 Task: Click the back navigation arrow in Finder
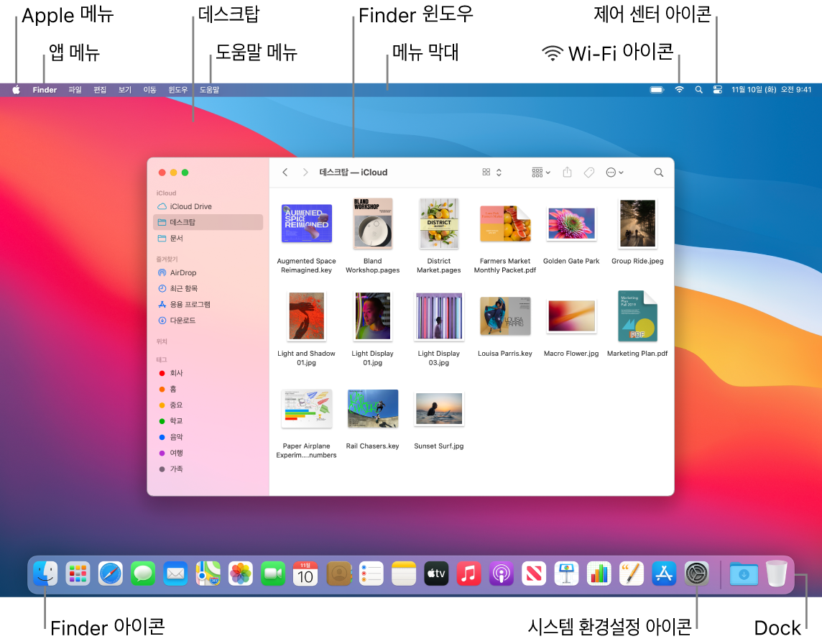(285, 172)
